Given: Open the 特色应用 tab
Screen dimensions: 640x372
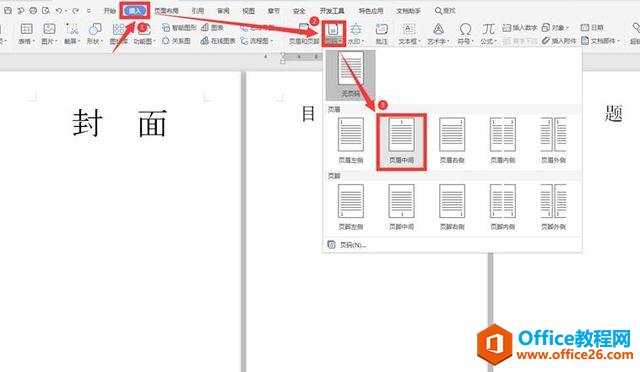Looking at the screenshot, I should pyautogui.click(x=371, y=11).
